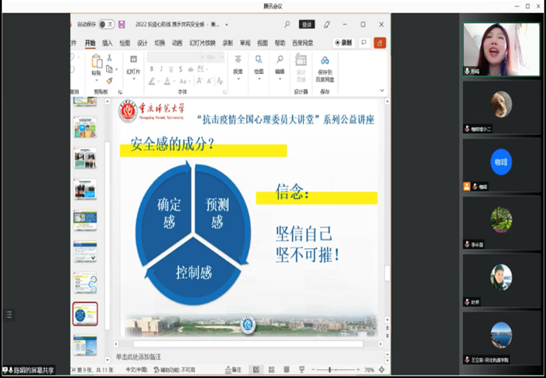
Task: Switch to Normal view icon
Action: (256, 370)
